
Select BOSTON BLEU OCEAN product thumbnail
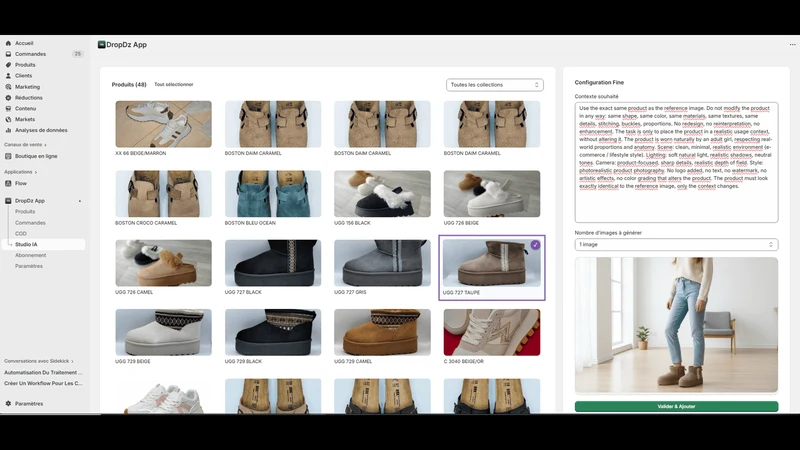click(x=273, y=194)
